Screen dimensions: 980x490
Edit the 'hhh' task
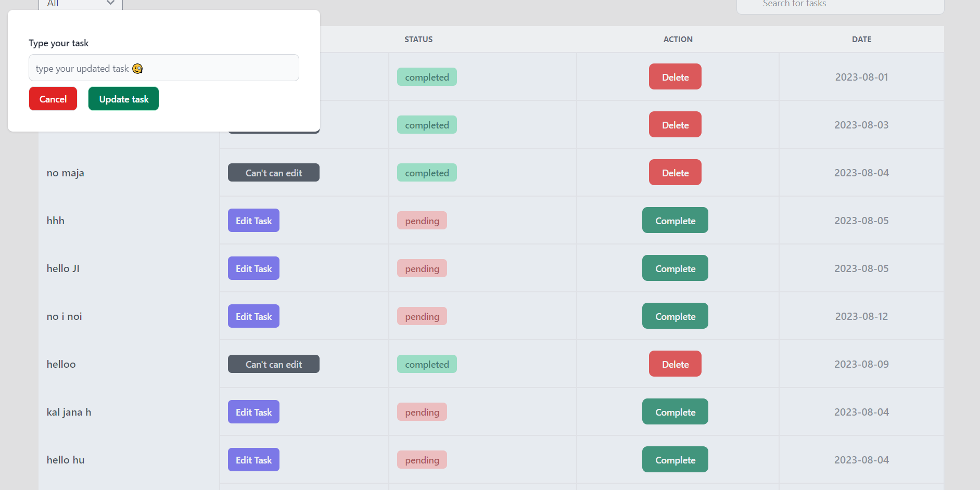coord(253,220)
